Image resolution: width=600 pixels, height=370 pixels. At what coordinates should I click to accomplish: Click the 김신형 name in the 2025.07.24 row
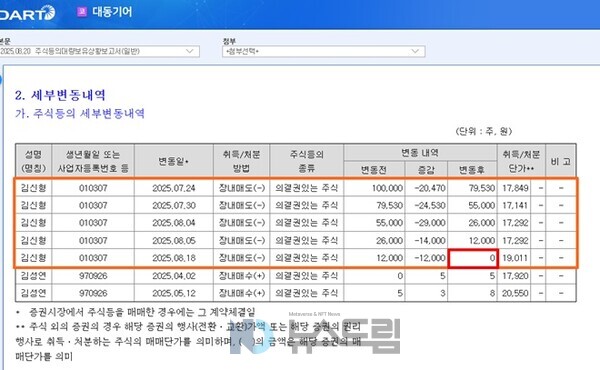[x=33, y=188]
